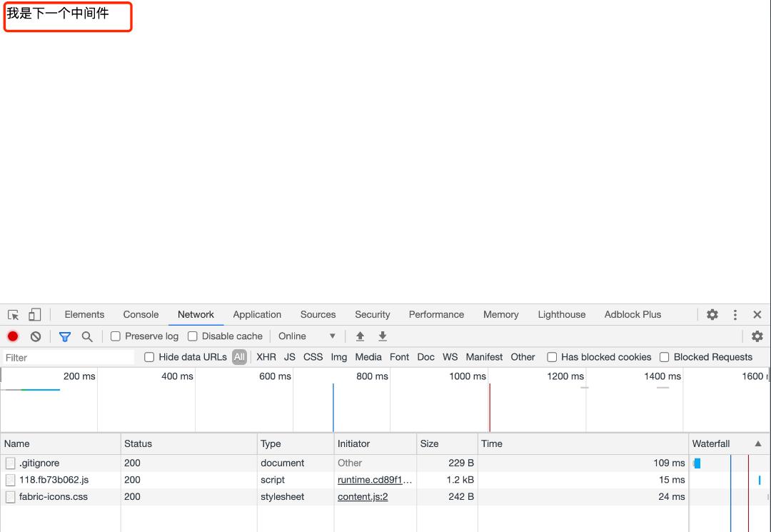Open the Online throttling dropdown

coord(307,336)
